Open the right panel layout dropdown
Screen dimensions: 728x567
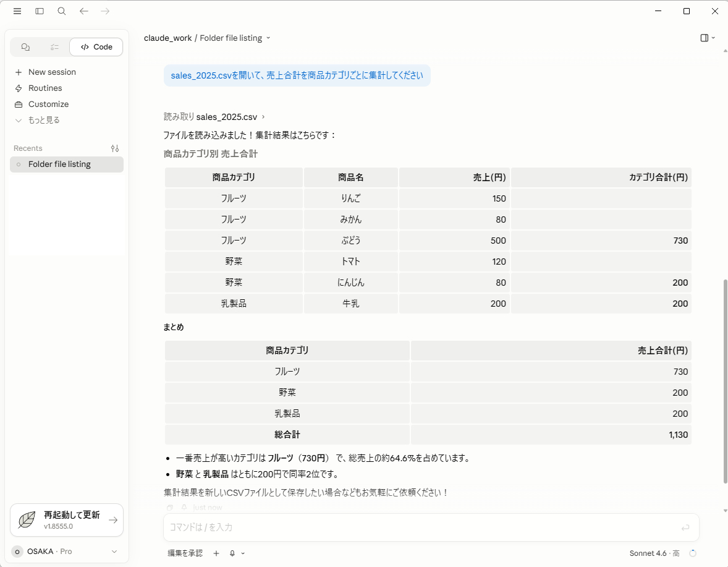click(x=708, y=38)
